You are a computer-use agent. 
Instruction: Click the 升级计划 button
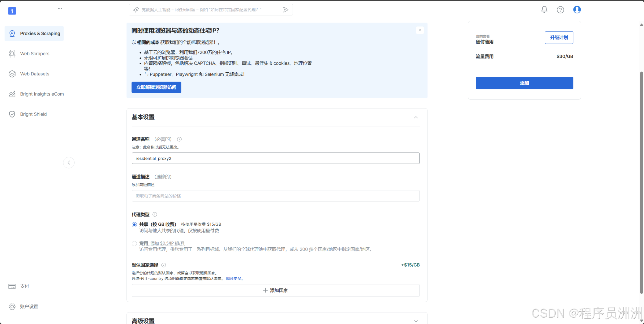559,38
